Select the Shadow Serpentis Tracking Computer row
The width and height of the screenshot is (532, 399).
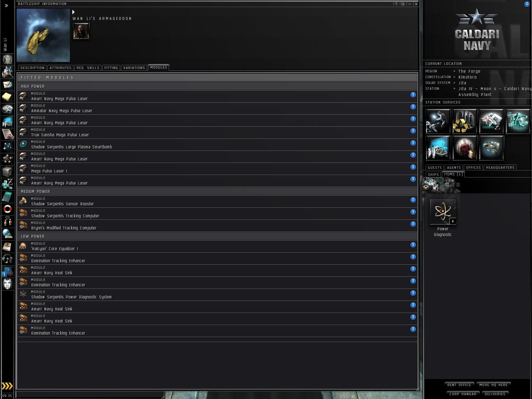(x=217, y=214)
